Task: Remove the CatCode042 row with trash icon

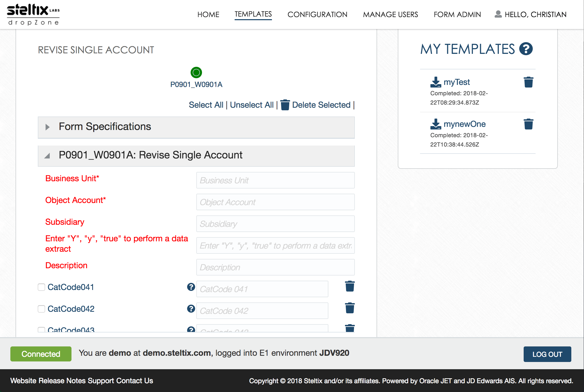Action: [x=350, y=308]
